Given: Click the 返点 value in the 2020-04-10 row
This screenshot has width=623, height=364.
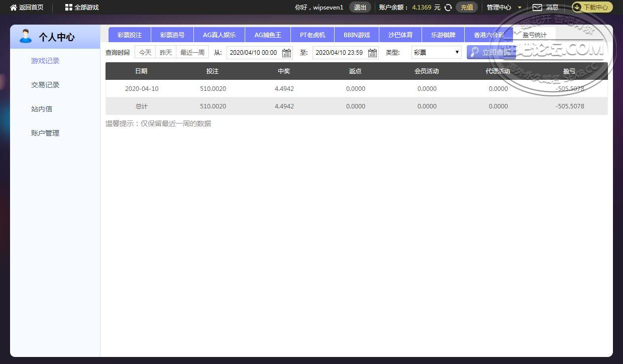Looking at the screenshot, I should click(x=356, y=89).
